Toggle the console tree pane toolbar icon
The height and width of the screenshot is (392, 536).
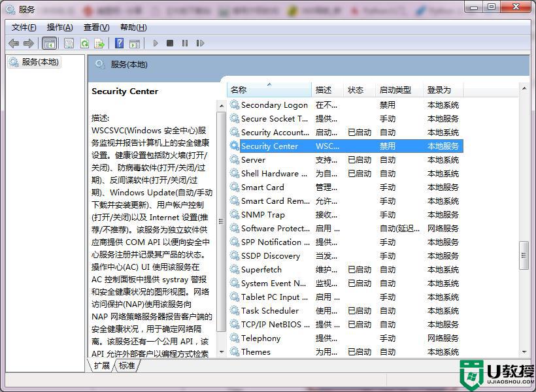pyautogui.click(x=49, y=43)
